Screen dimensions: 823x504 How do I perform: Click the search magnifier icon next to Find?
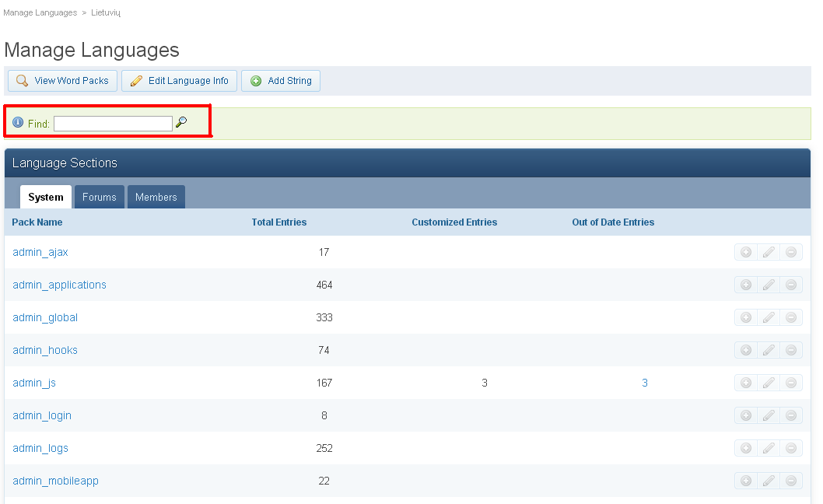pos(181,122)
